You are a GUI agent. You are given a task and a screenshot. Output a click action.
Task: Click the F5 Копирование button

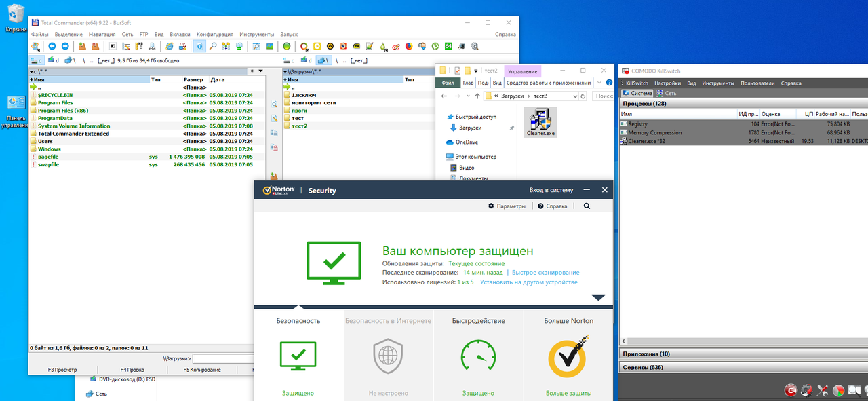click(x=201, y=370)
